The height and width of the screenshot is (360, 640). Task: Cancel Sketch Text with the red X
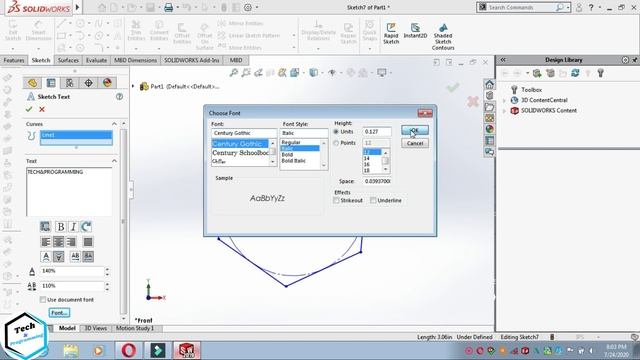42,109
